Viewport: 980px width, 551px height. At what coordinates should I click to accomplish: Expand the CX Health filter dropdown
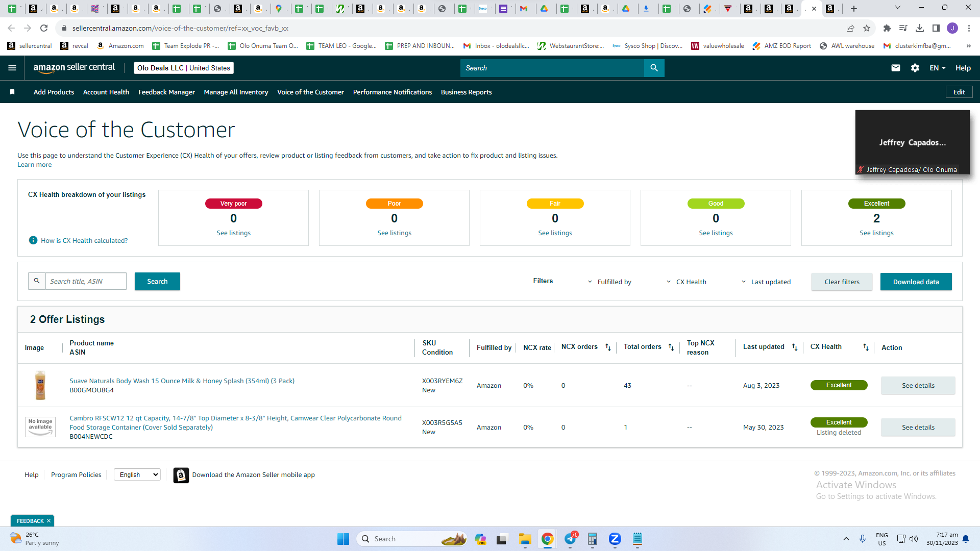point(687,282)
